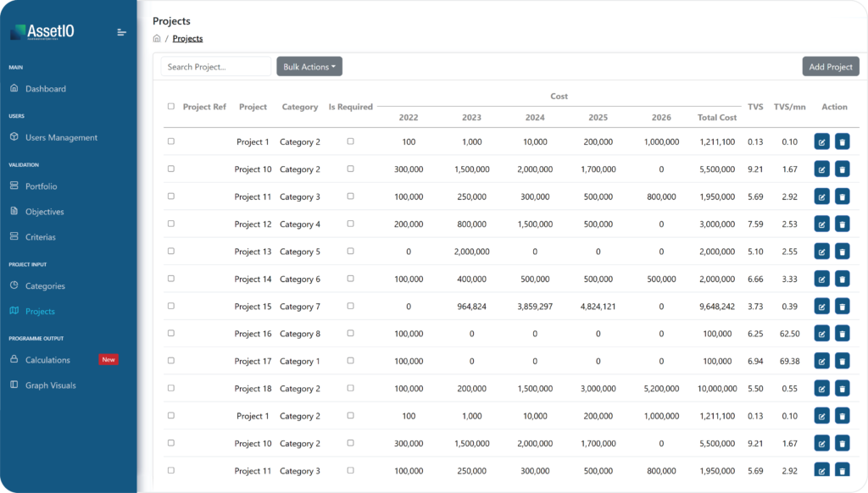Mark Project 13 as Is Required
Screen dimensions: 868x493
[350, 252]
